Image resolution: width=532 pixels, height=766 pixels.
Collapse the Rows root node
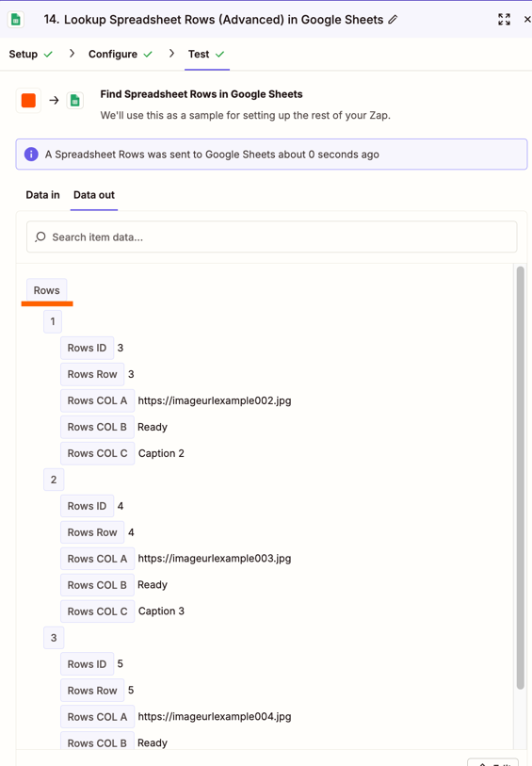46,290
